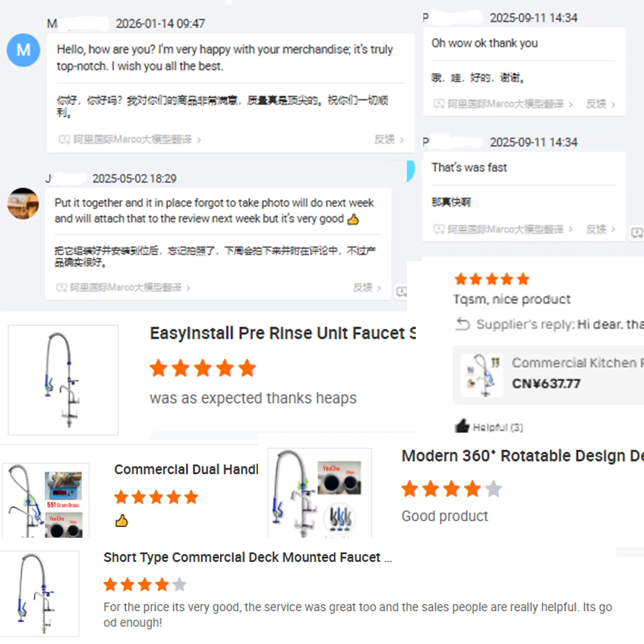
Task: Click the image reply icon beside the 2025-05-02 message
Action: (401, 292)
